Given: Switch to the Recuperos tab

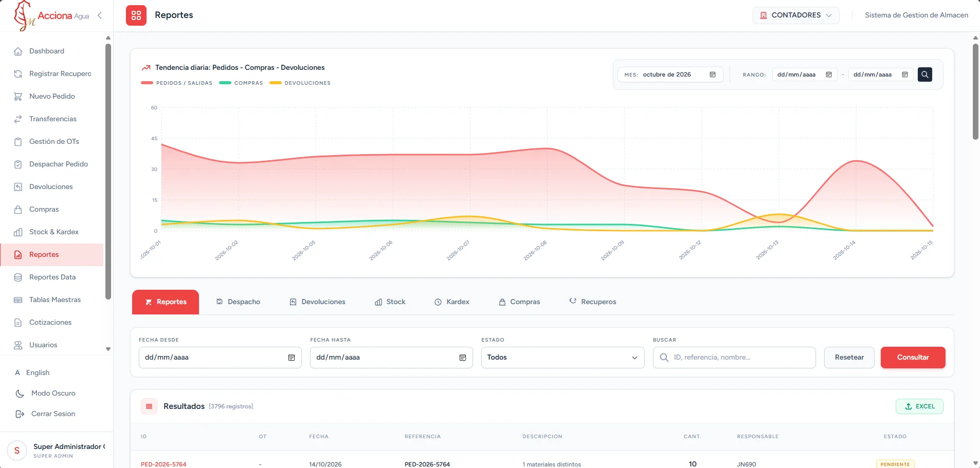Looking at the screenshot, I should tap(592, 302).
